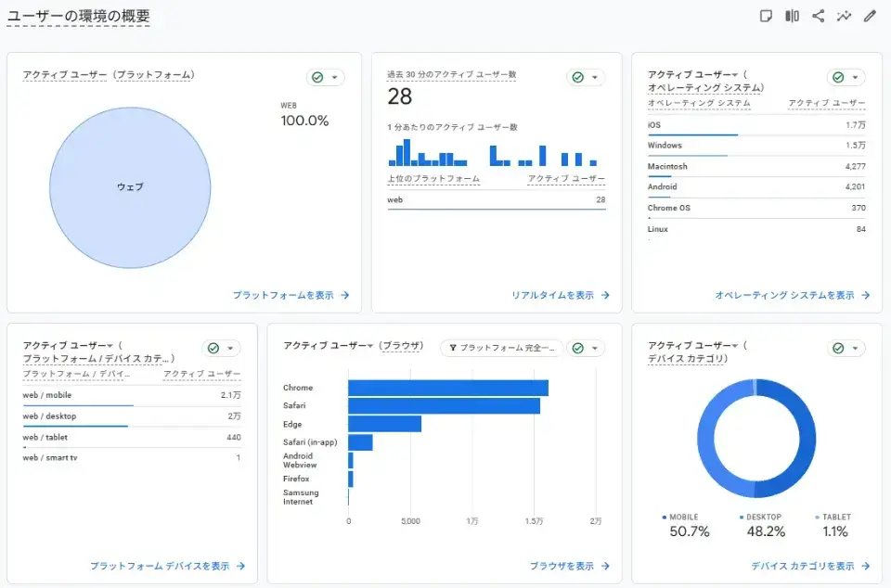The image size is (891, 588).
Task: Click the プラットフォームを表示 link
Action: [289, 294]
